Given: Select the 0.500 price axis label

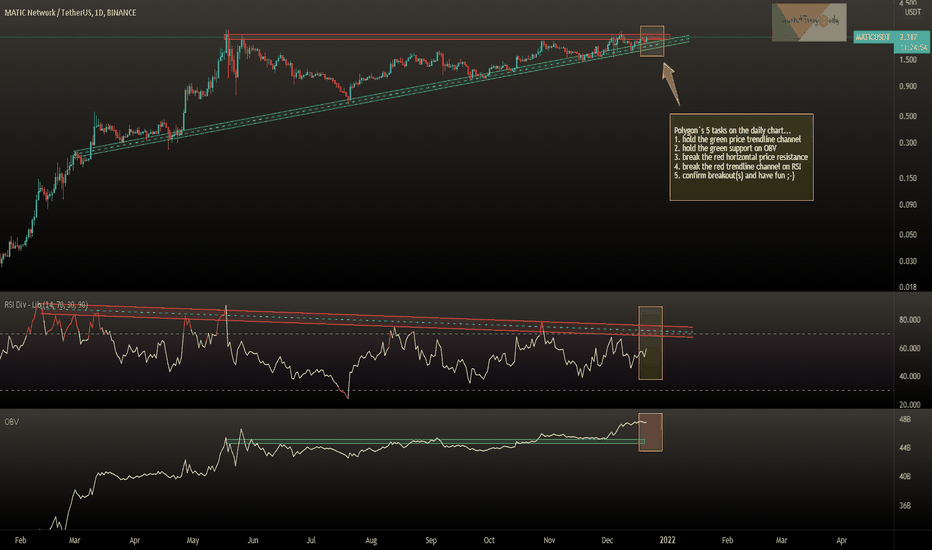Looking at the screenshot, I should [x=908, y=116].
